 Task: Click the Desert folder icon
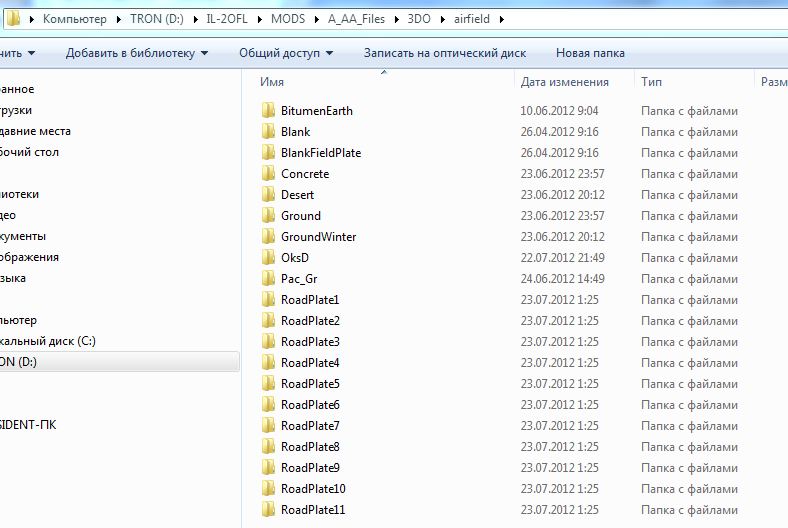point(268,194)
